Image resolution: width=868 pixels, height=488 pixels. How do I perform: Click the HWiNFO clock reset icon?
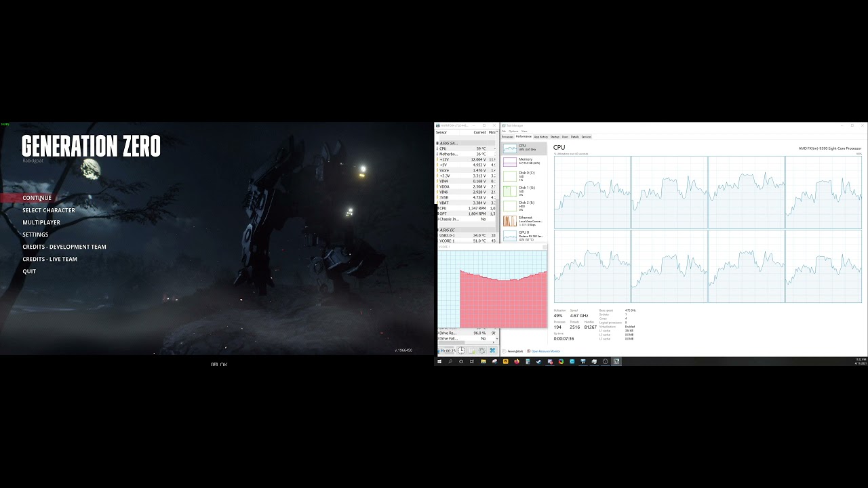pyautogui.click(x=461, y=350)
